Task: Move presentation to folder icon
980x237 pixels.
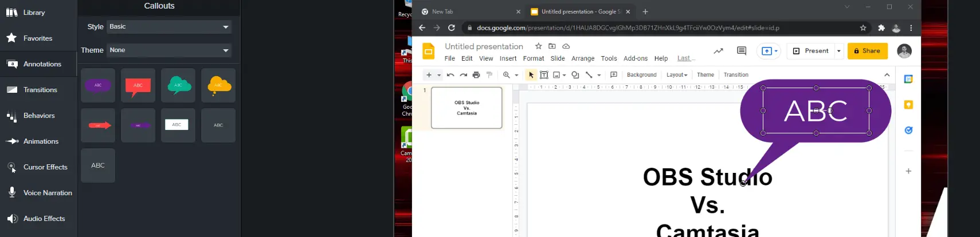Action: coord(552,46)
